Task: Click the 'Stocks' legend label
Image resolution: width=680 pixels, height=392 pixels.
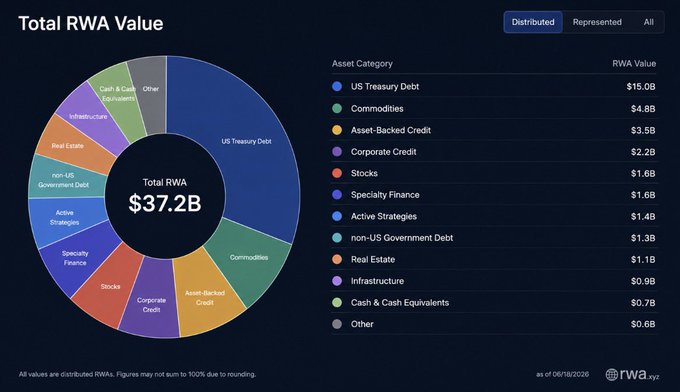Action: coord(364,173)
